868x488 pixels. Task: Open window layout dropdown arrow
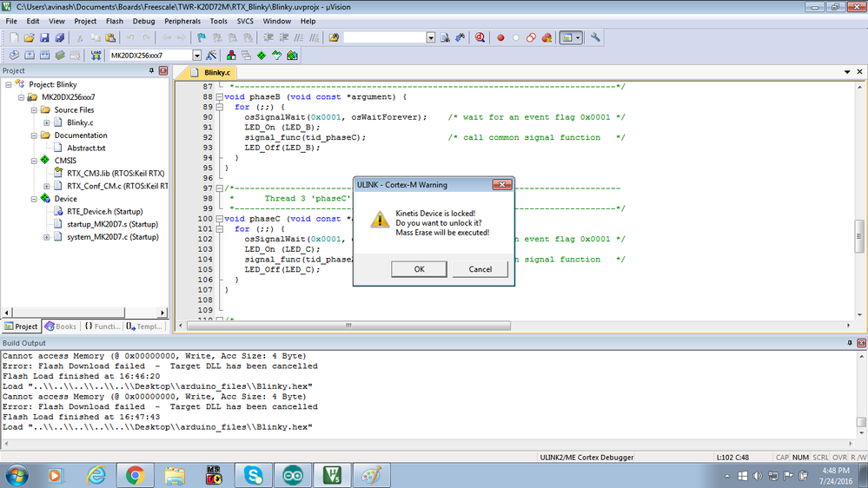tap(578, 37)
